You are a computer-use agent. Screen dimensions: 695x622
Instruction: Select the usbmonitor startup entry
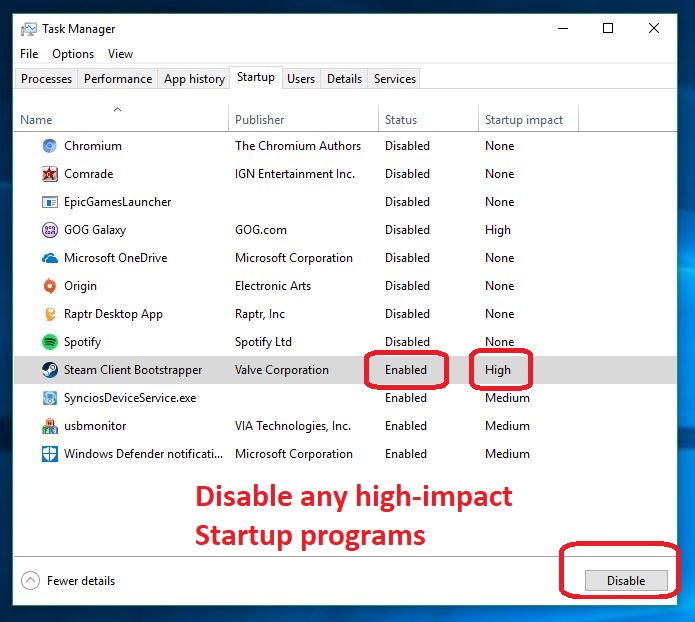click(x=95, y=426)
